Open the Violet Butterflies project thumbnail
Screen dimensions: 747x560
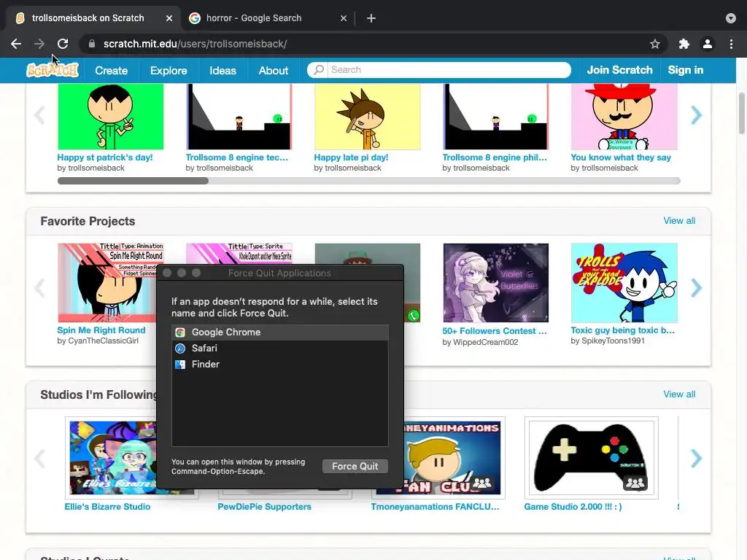pyautogui.click(x=495, y=283)
